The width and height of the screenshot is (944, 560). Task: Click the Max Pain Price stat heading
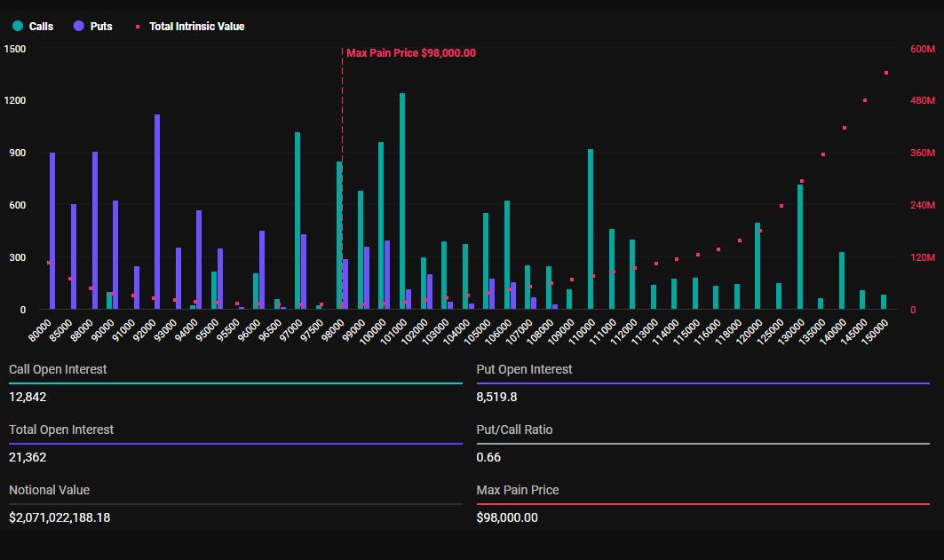tap(518, 490)
